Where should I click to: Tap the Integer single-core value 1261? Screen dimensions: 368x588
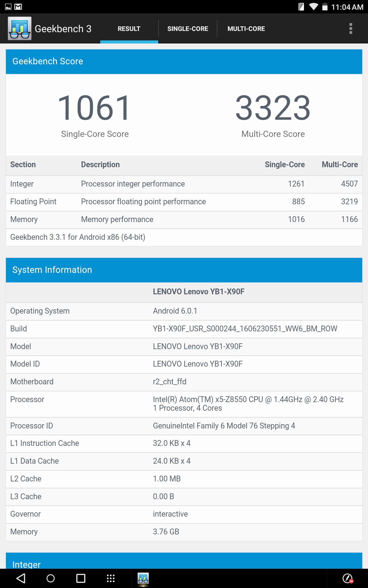296,184
